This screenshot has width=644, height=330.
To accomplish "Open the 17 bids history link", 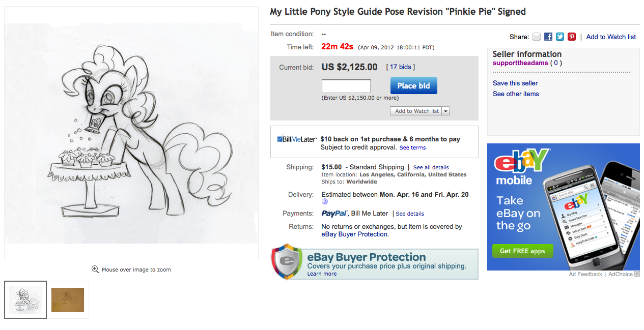I will (x=401, y=67).
